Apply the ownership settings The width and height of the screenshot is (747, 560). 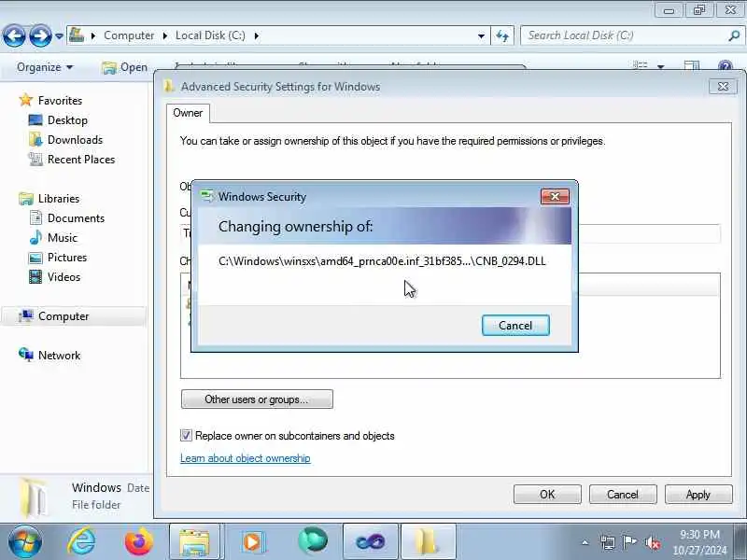point(698,495)
